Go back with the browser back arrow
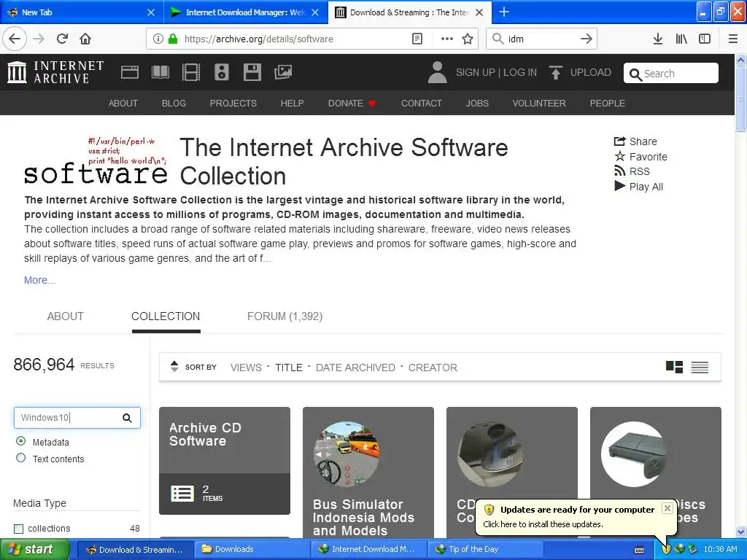 (x=15, y=39)
